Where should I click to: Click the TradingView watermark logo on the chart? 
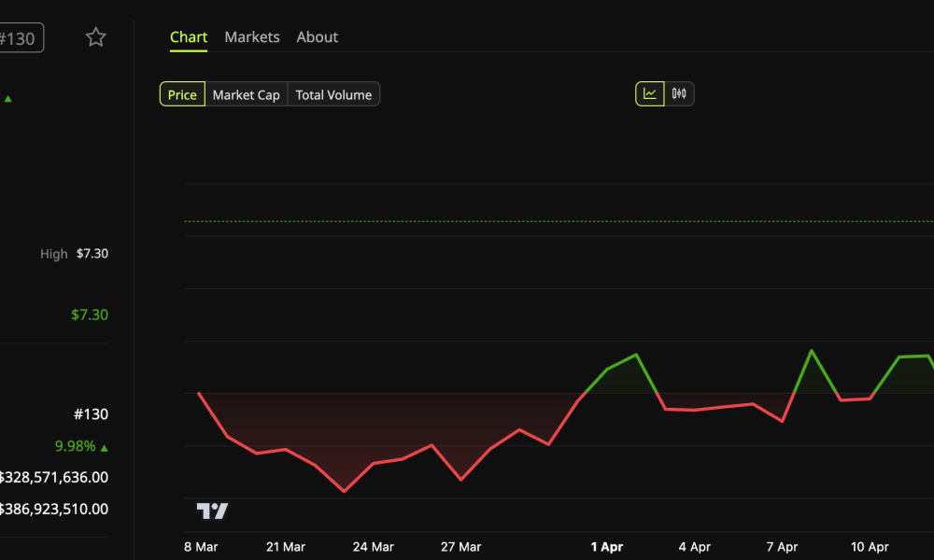(x=211, y=511)
